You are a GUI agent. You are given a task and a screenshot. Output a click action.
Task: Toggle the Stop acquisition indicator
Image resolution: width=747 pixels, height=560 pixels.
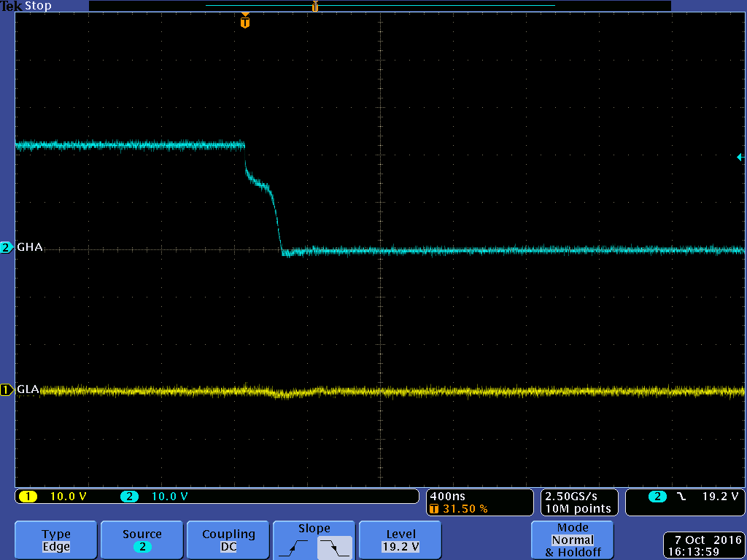click(37, 6)
